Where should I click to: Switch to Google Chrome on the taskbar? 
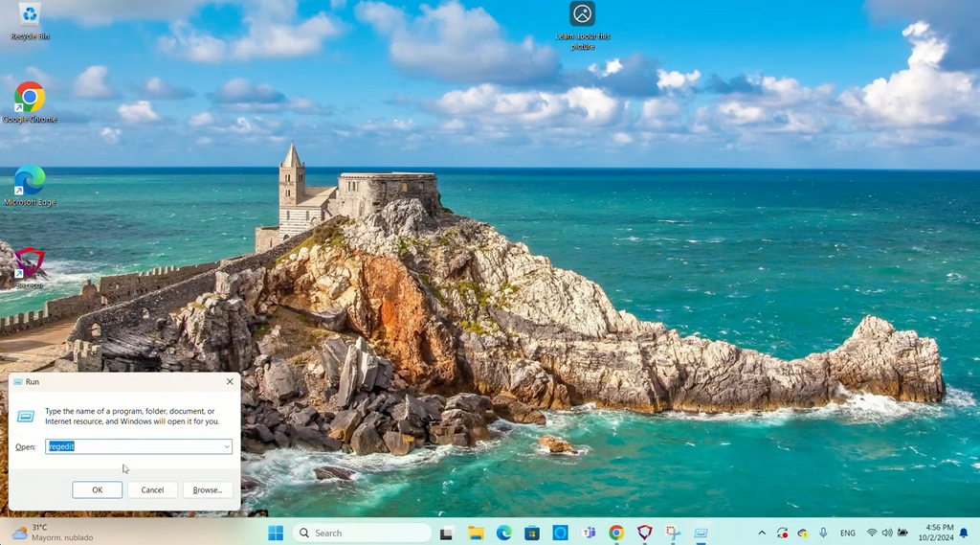(616, 533)
